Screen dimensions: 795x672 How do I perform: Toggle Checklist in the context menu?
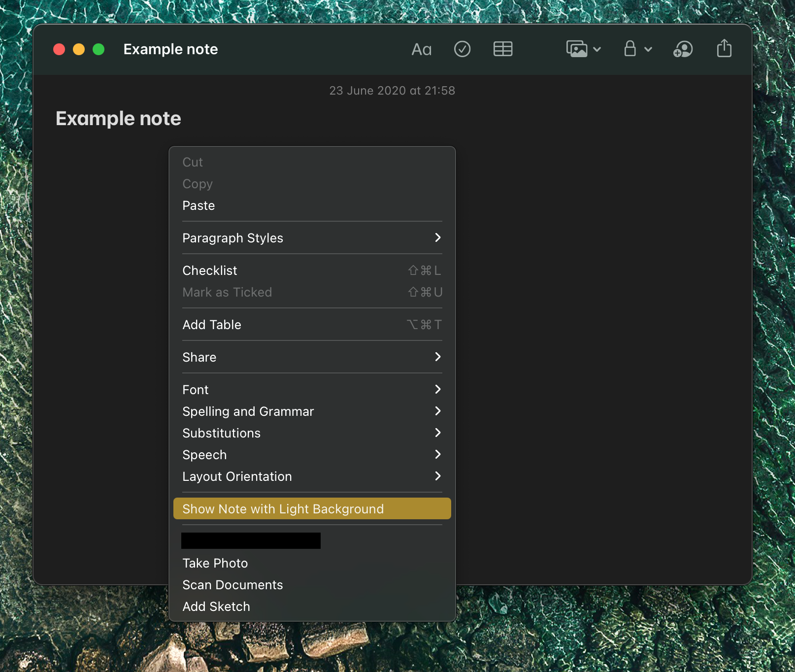[210, 270]
